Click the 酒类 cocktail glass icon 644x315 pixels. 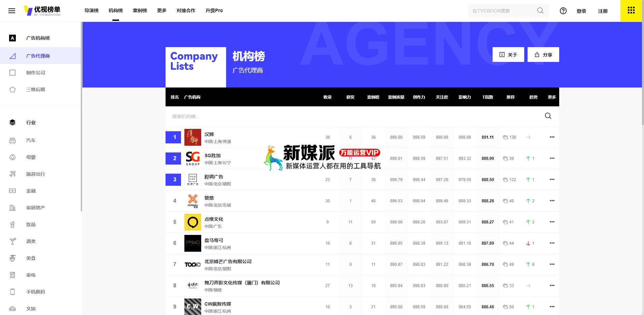12,241
